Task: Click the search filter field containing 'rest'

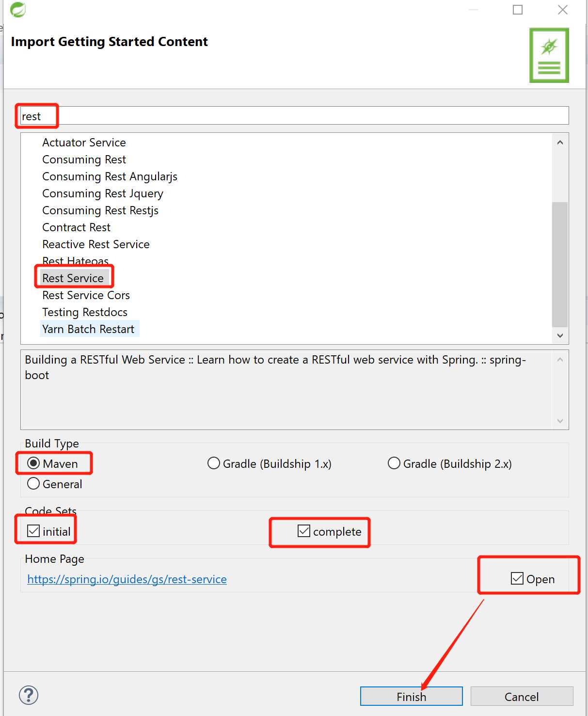Action: tap(294, 116)
